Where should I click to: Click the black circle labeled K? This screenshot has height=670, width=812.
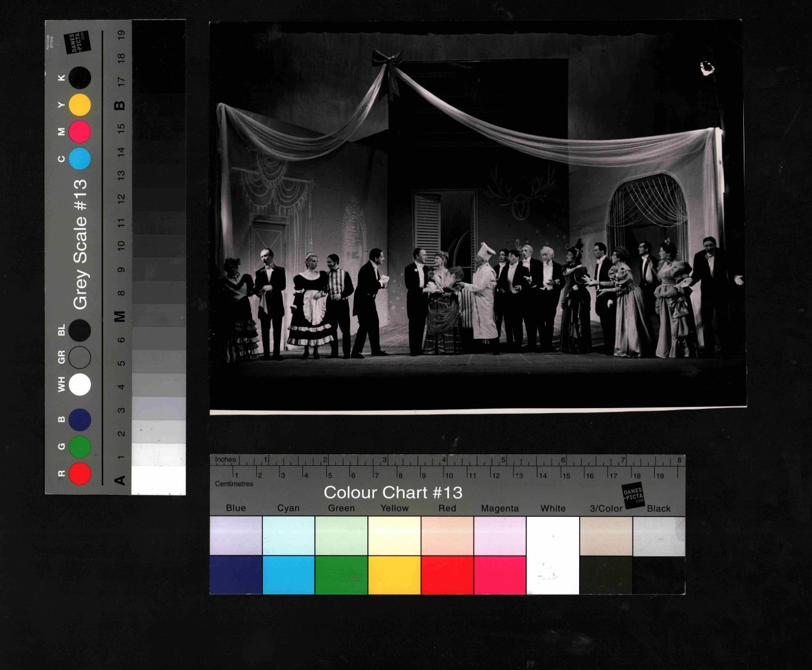tap(80, 78)
